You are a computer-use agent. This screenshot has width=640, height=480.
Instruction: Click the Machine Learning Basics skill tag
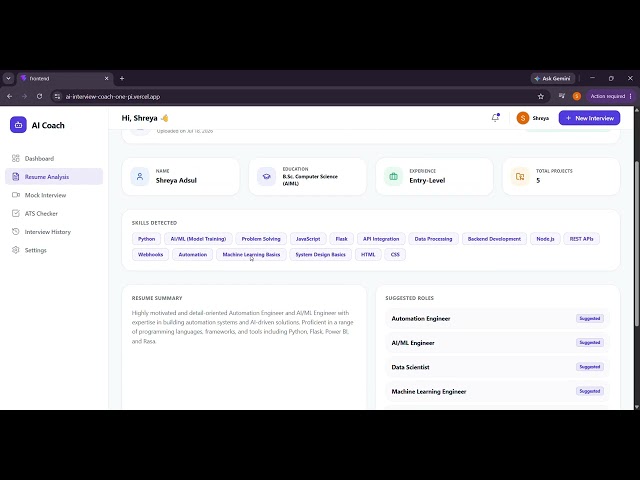pyautogui.click(x=251, y=254)
